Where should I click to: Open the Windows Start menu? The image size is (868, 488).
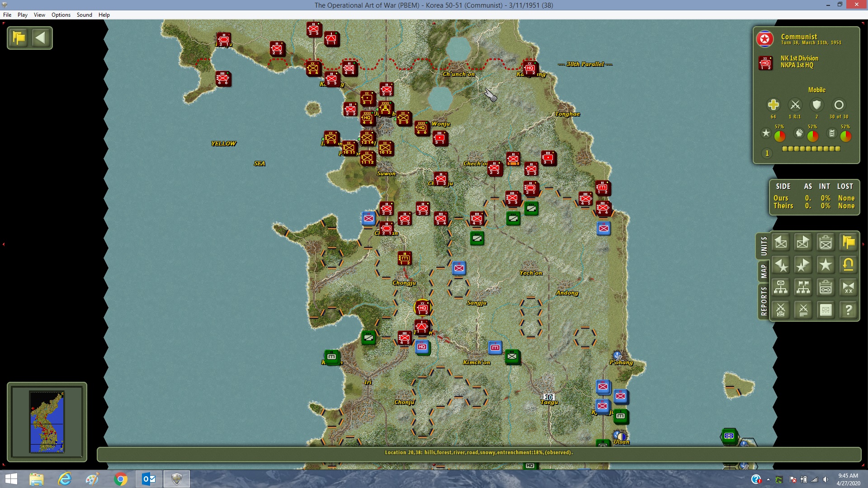click(x=11, y=479)
